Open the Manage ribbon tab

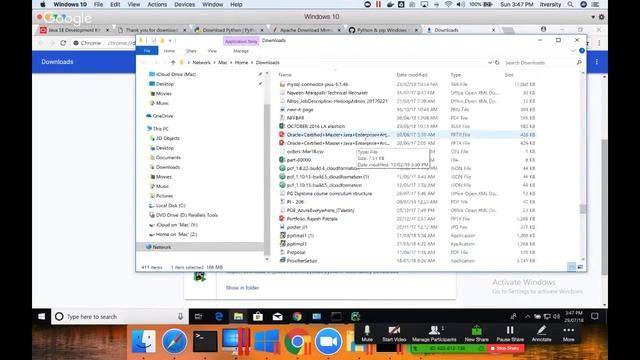point(241,51)
